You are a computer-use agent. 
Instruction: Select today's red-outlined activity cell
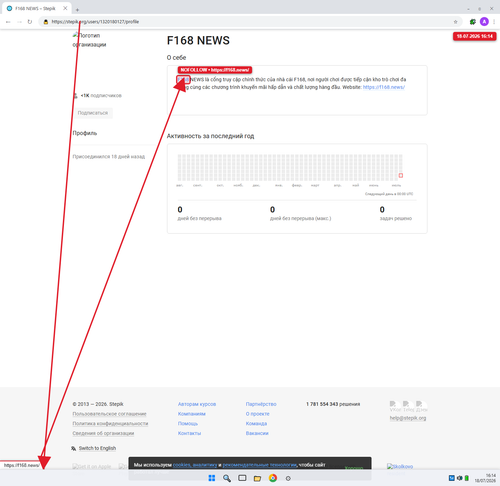coord(401,175)
